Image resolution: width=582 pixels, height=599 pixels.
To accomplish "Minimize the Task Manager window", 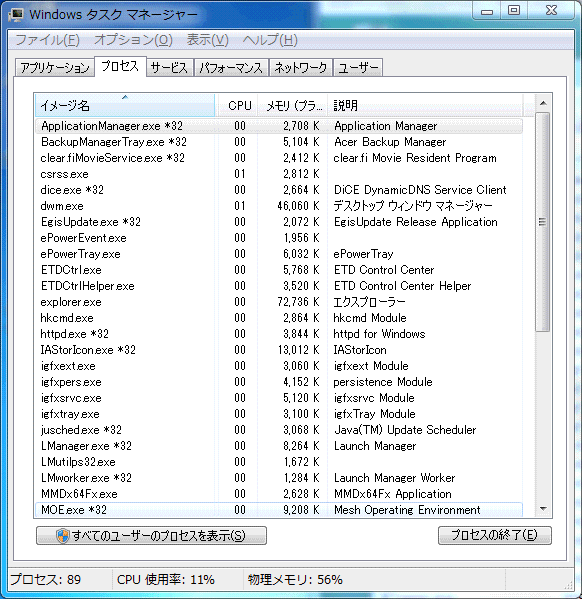I will click(487, 11).
